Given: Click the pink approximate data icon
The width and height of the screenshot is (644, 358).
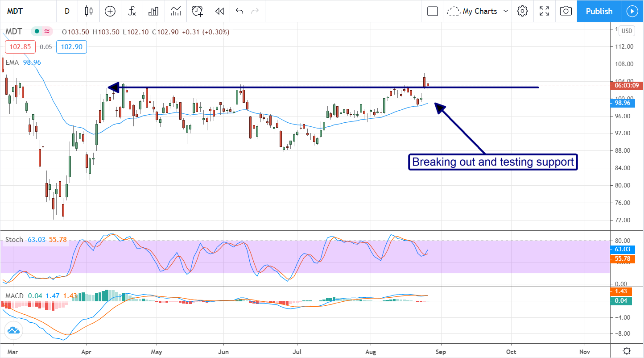Looking at the screenshot, I should coord(46,32).
